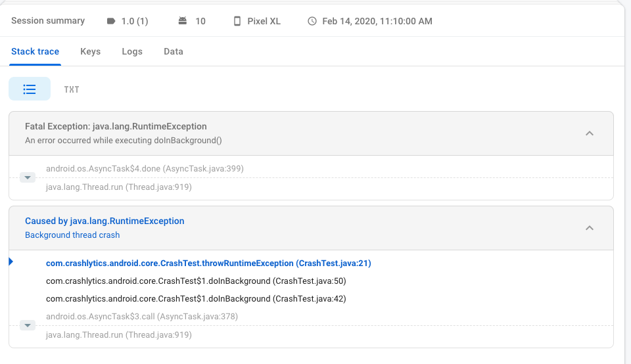Click the Android OS version icon
This screenshot has width=631, height=364.
183,21
